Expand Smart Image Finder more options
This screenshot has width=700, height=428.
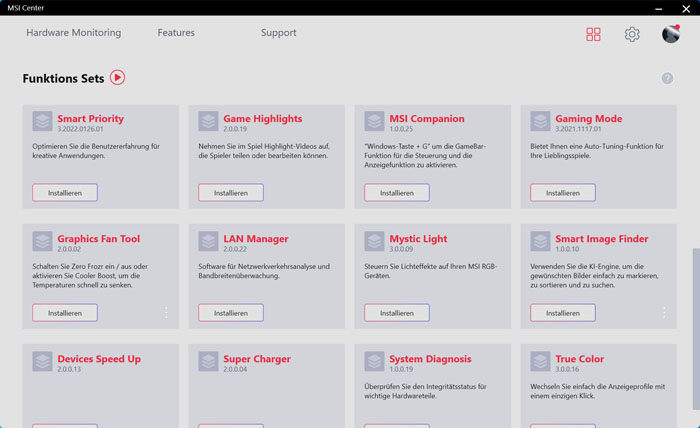click(x=664, y=313)
